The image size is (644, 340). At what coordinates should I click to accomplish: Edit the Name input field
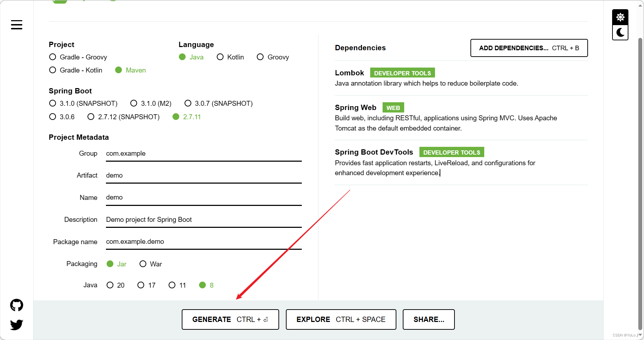tap(204, 197)
